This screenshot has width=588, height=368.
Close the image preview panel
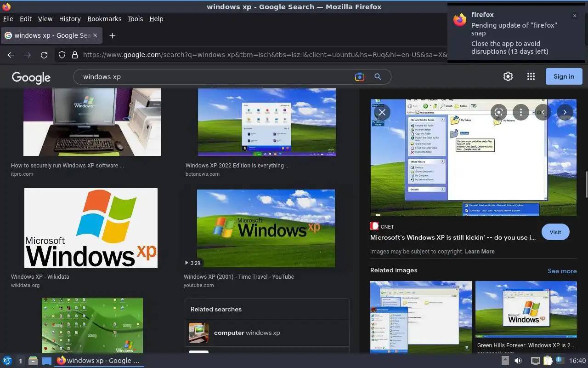[x=382, y=112]
